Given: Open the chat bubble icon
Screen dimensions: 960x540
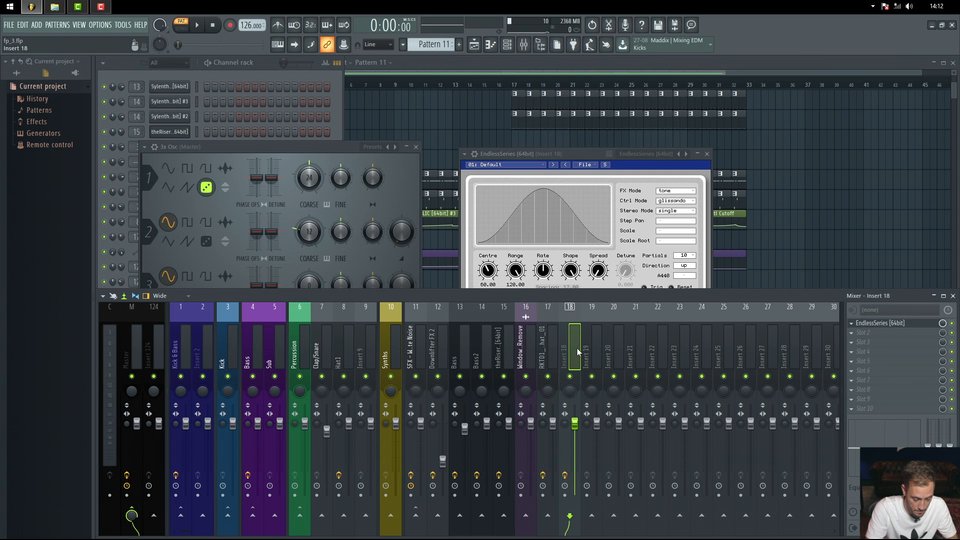Looking at the screenshot, I should point(691,25).
